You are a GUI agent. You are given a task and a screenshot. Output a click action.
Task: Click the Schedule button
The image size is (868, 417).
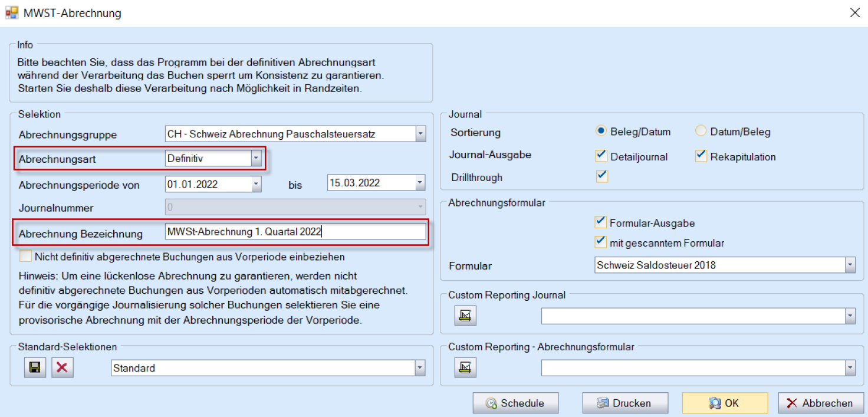(x=514, y=403)
